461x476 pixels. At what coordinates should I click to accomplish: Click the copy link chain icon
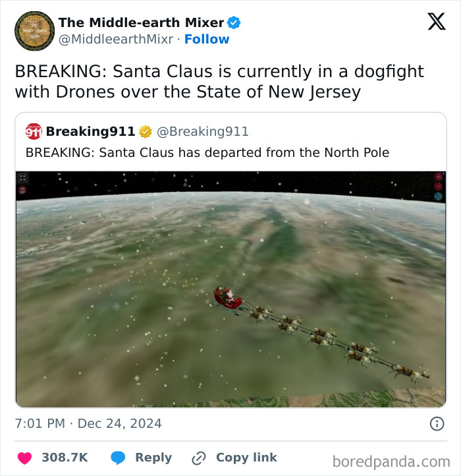pos(198,458)
